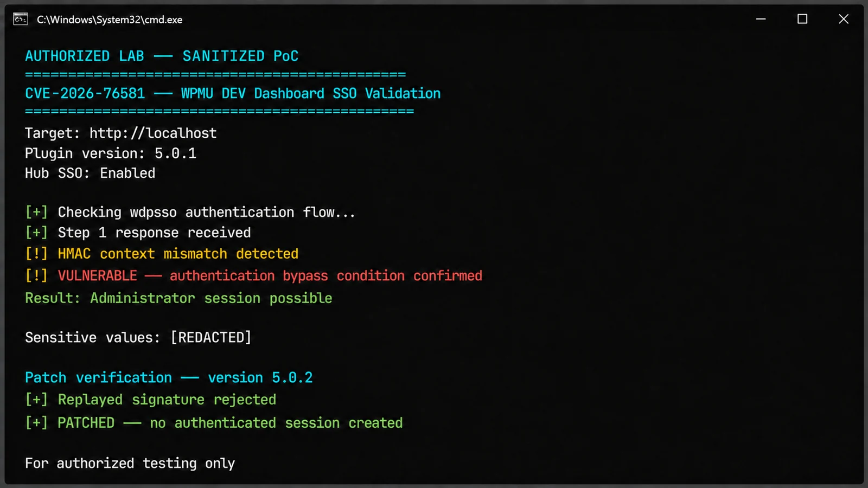Screen dimensions: 868x488
Task: Click the "Hub SSO: Enabled" line
Action: tap(90, 173)
